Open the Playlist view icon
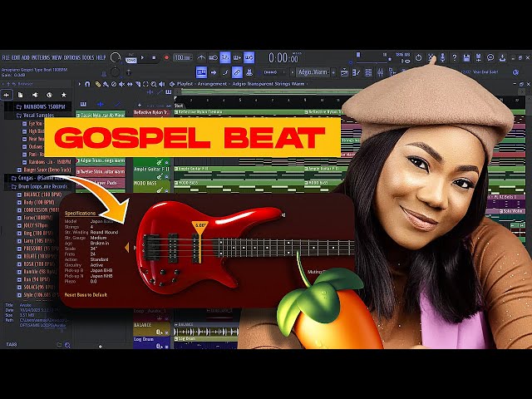The width and height of the screenshot is (532, 399). (x=344, y=72)
